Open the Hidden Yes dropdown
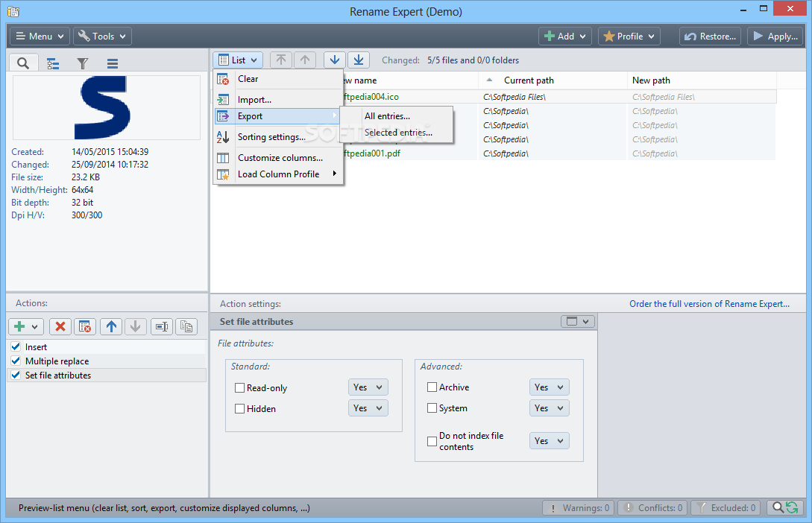812x523 pixels. coord(368,408)
